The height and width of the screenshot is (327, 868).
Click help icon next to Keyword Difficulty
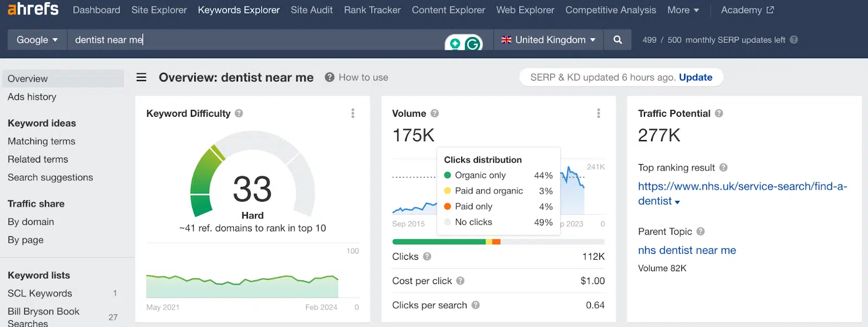point(239,114)
